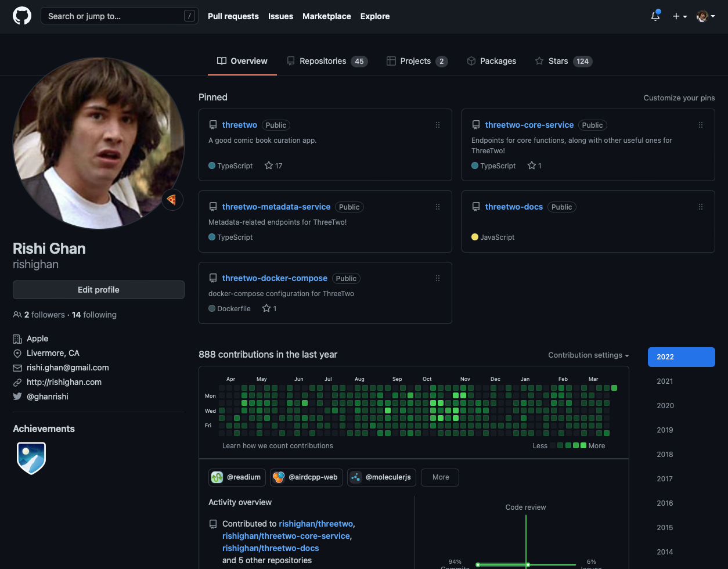
Task: Open the notifications bell
Action: pos(655,16)
